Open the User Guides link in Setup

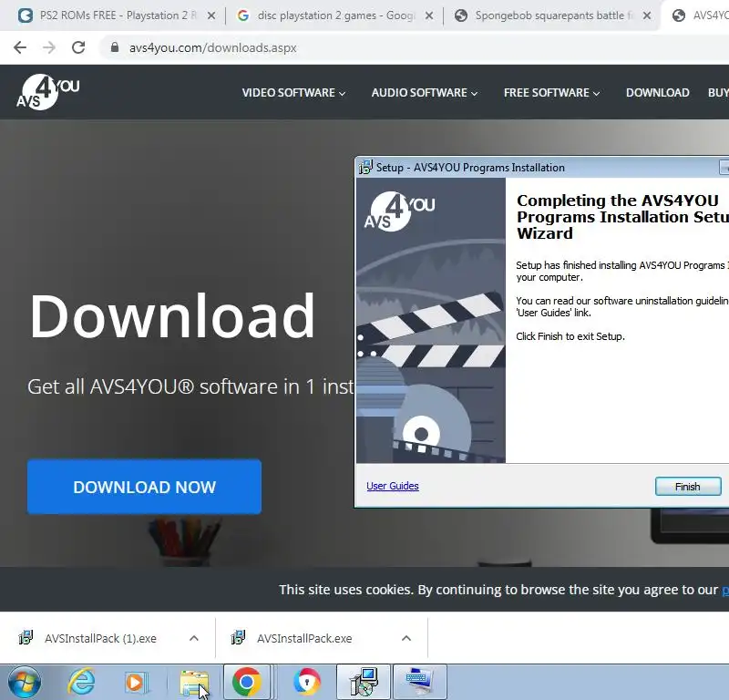coord(393,486)
